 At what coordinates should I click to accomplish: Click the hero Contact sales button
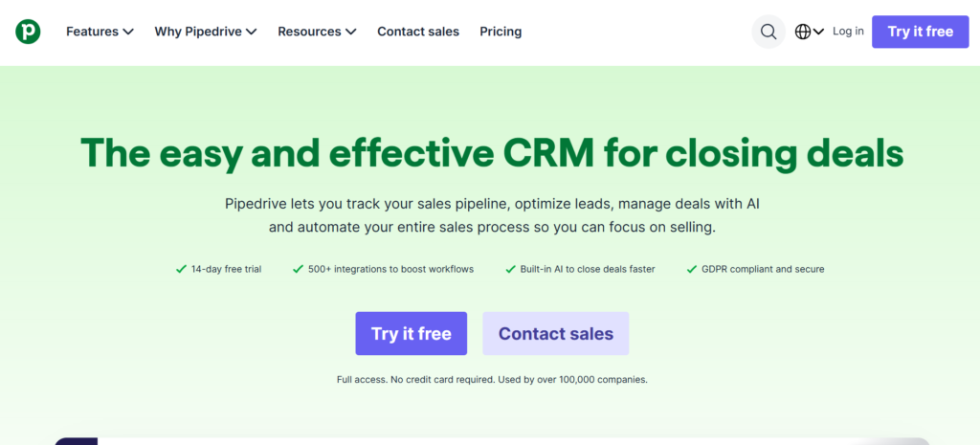click(x=556, y=334)
